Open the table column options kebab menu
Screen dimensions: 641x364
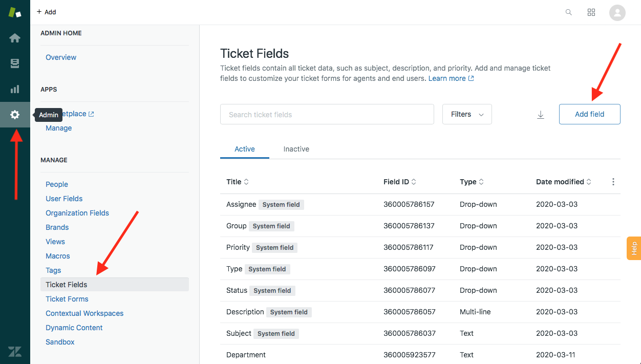(613, 182)
